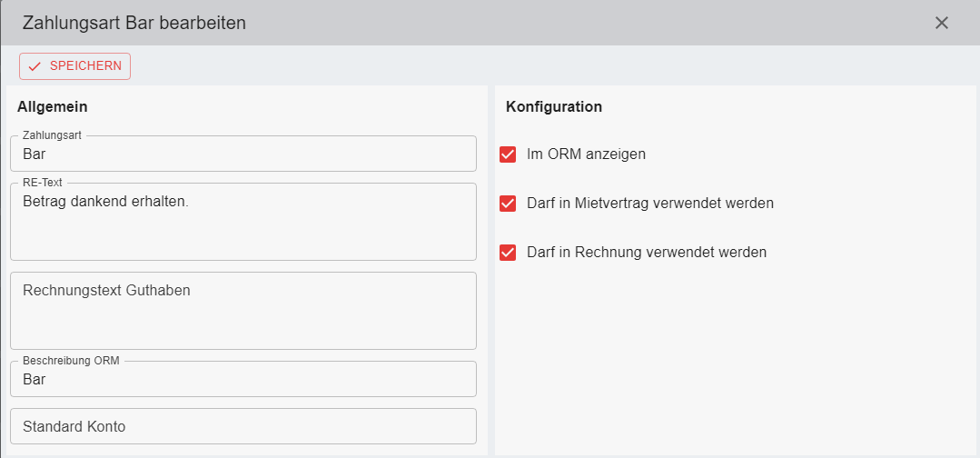
Task: Click the 'Darf in Mietvertrag verwendet werden' label
Action: pyautogui.click(x=649, y=204)
